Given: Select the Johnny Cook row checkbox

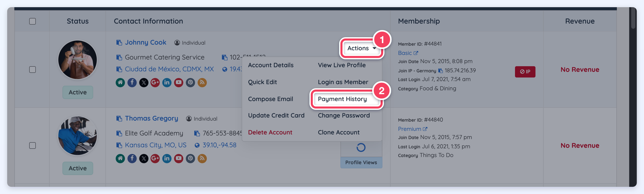Looking at the screenshot, I should coord(33,70).
